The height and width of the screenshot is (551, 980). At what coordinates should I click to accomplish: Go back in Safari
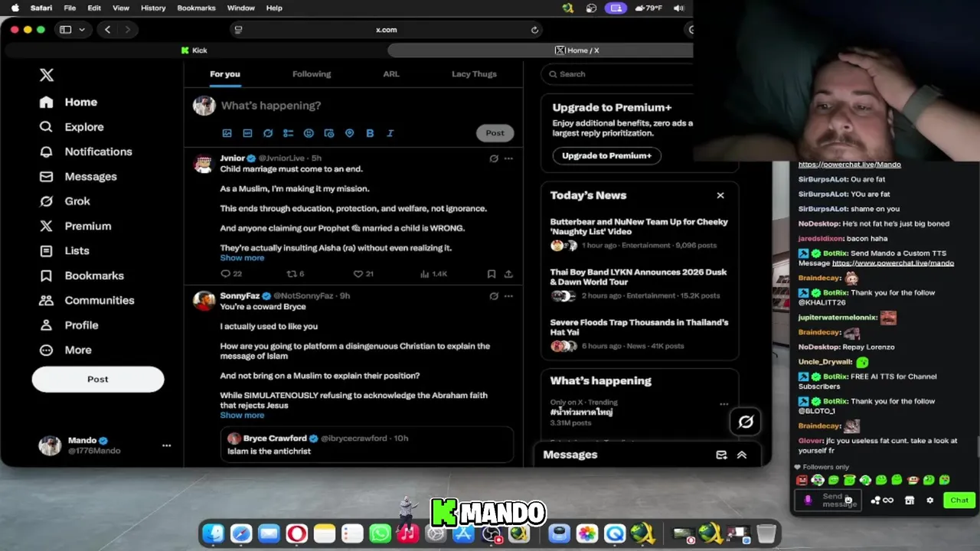coord(107,30)
